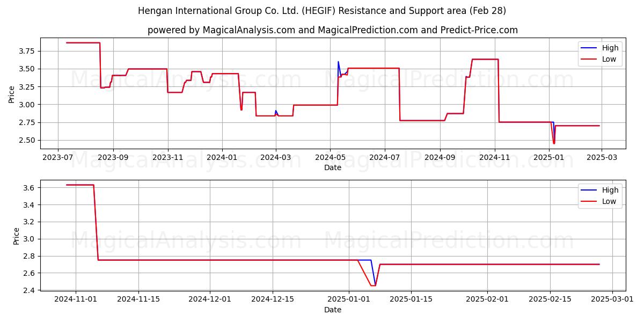
Task: Click the 2024-01 tick label
Action: pos(222,158)
